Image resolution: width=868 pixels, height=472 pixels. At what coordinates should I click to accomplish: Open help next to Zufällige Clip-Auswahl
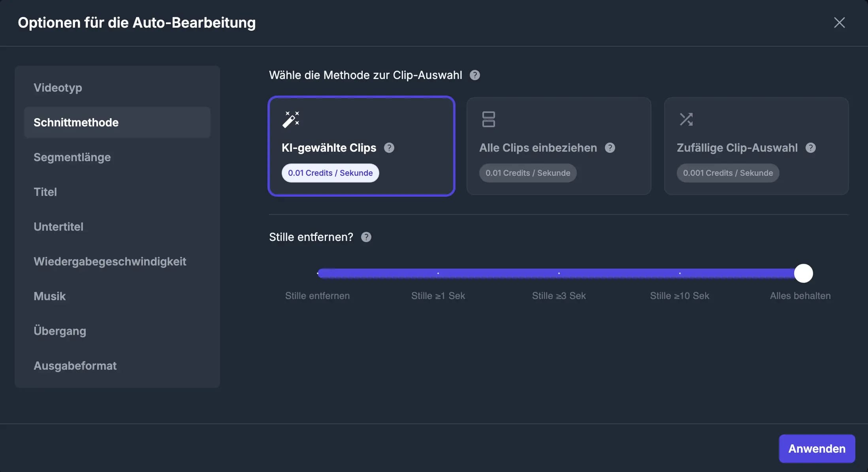click(x=811, y=148)
